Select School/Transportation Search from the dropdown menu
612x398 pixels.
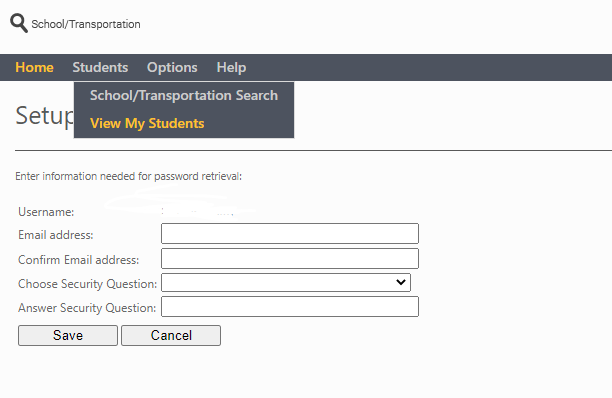point(184,96)
